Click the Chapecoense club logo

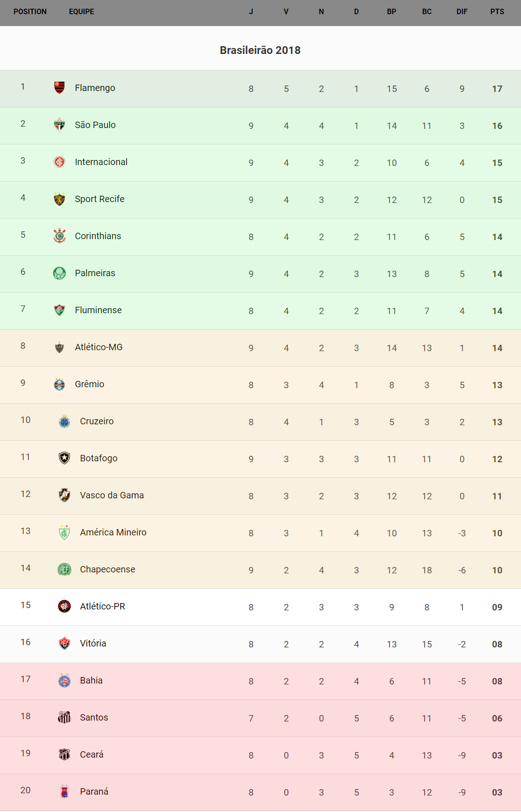point(64,569)
